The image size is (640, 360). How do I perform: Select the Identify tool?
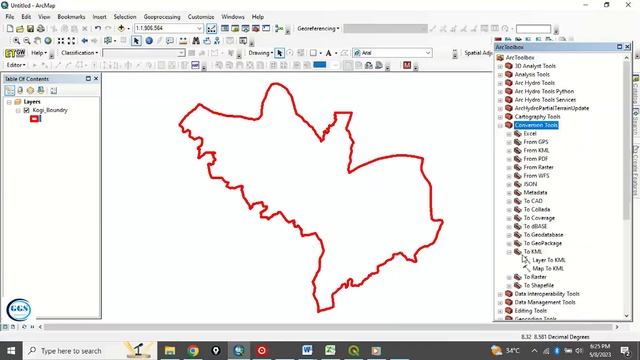(149, 41)
